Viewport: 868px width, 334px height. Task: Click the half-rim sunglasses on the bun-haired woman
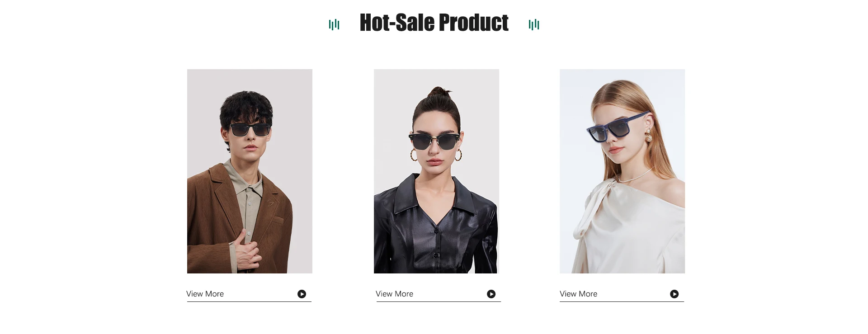click(x=435, y=141)
